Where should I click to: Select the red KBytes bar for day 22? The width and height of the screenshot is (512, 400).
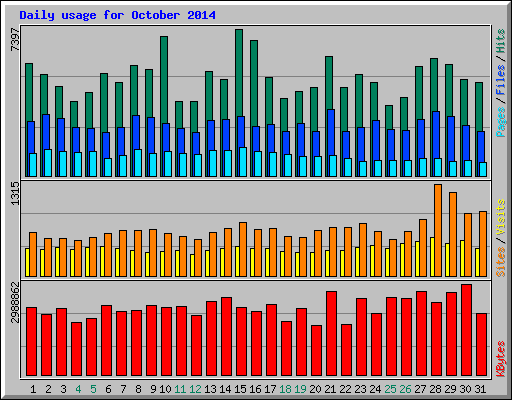346,350
